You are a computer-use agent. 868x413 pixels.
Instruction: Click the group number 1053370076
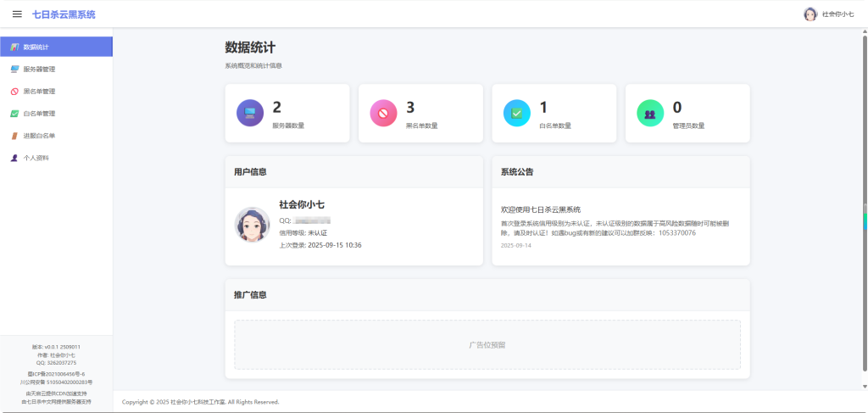tap(677, 233)
